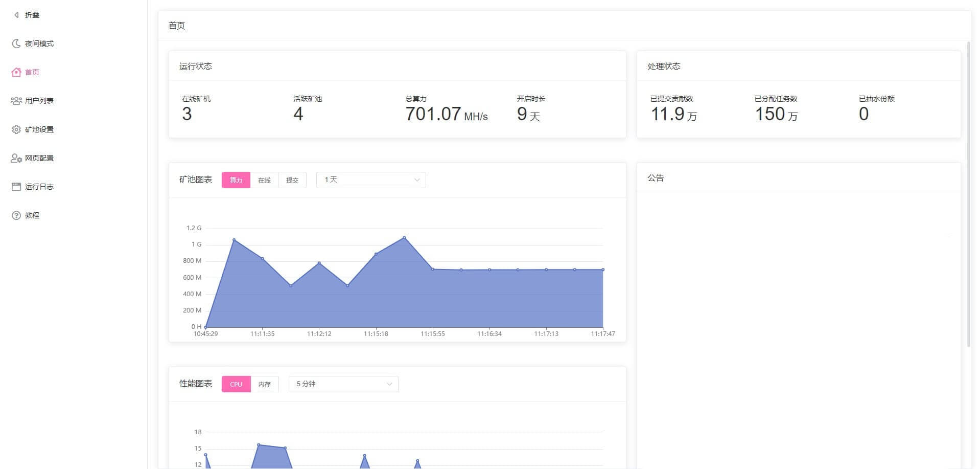Open the 网页配置 menu item
The height and width of the screenshot is (469, 980).
[39, 158]
